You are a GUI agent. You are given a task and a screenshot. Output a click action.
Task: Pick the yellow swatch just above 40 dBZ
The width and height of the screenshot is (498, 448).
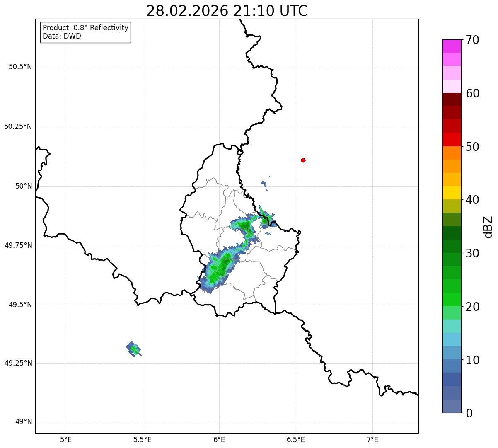452,193
